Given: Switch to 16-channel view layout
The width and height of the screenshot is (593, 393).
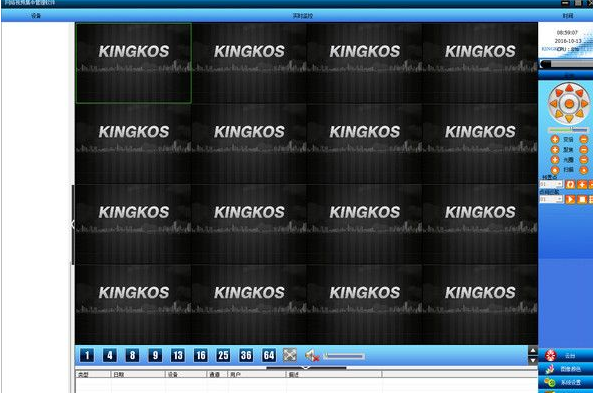Looking at the screenshot, I should click(200, 355).
